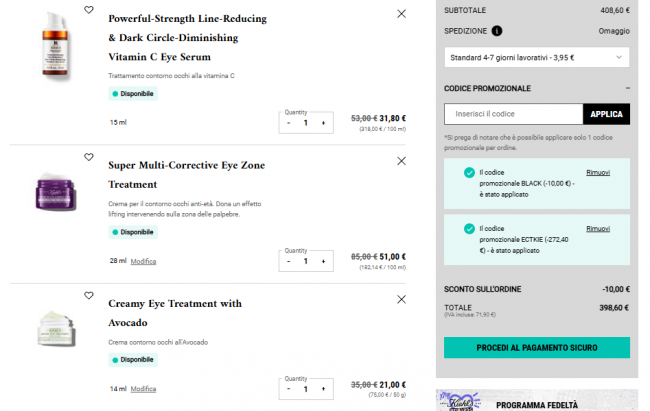Remove Super Multi-Corrective Eye Zone Treatment item
Screen dimensions: 650x411
(401, 160)
